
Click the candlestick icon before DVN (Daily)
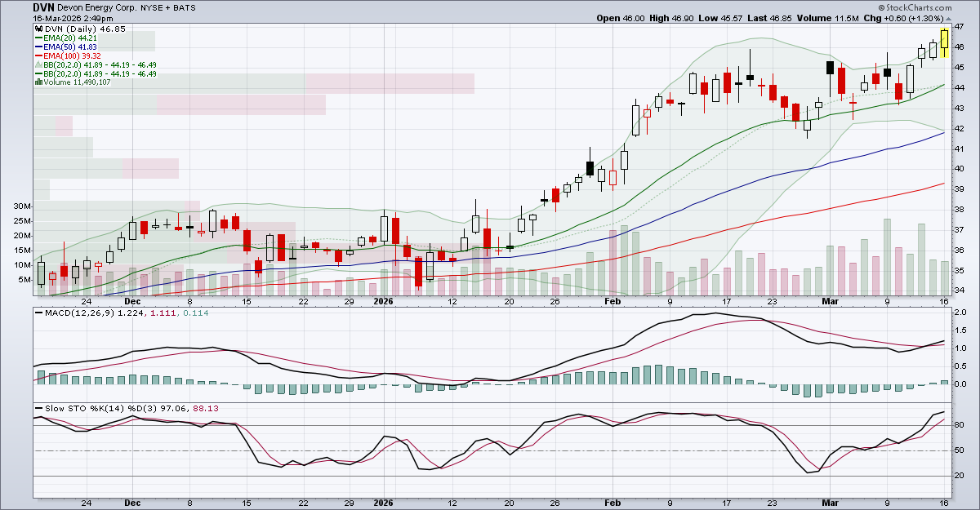pos(38,28)
